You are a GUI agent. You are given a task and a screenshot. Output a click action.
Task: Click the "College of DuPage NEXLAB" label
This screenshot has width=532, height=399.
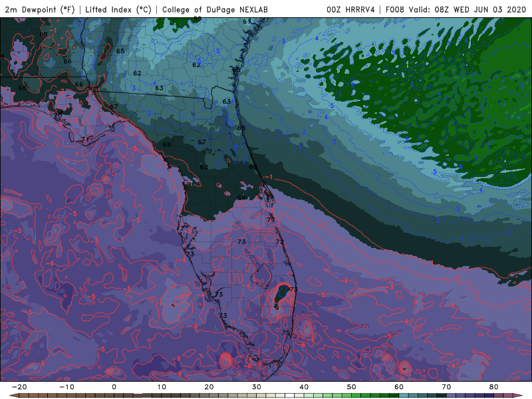coord(215,9)
